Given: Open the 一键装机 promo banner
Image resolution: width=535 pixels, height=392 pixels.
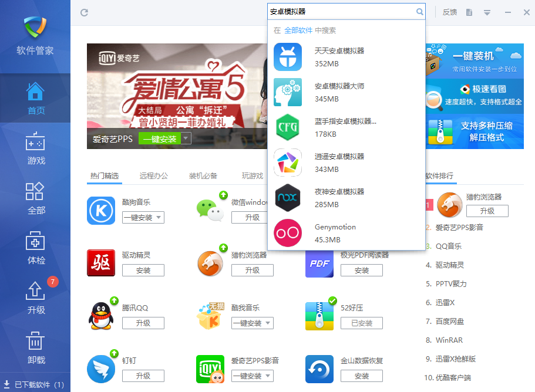Looking at the screenshot, I should pos(475,60).
